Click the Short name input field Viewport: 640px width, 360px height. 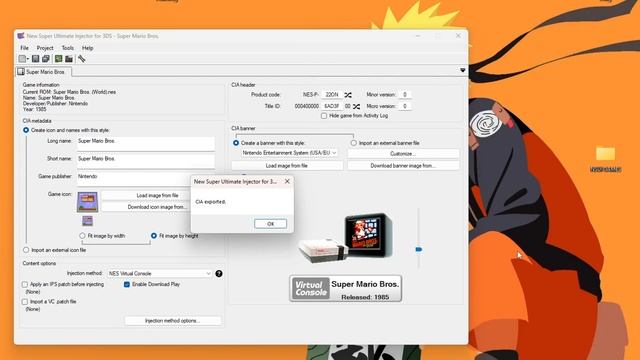click(x=146, y=161)
